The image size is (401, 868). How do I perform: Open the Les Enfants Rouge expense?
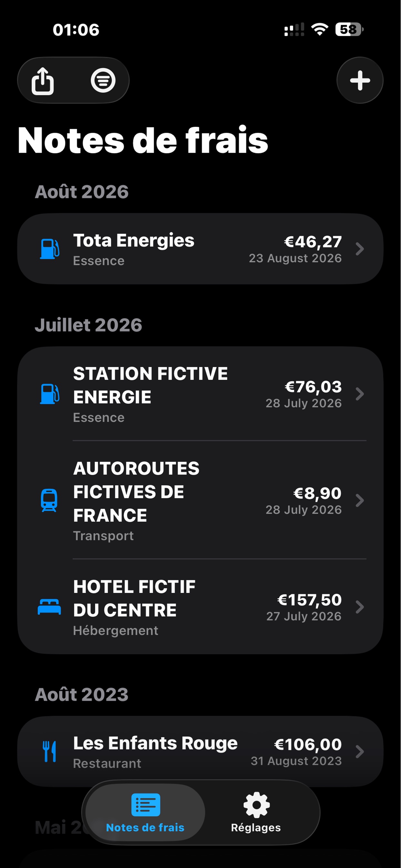click(x=200, y=751)
